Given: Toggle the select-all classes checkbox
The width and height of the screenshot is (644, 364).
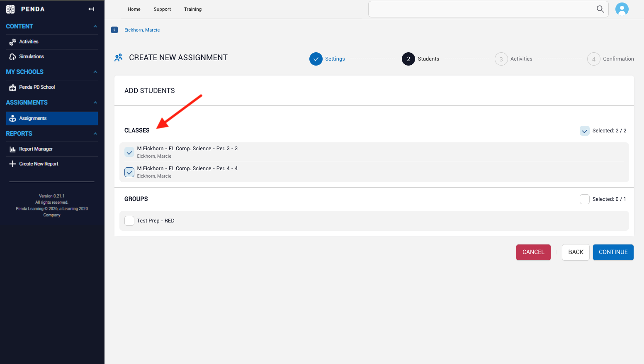Looking at the screenshot, I should tap(585, 131).
